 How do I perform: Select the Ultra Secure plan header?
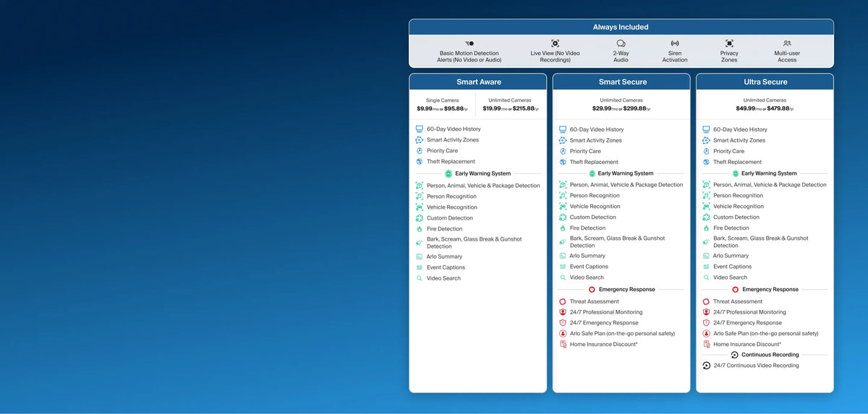[x=765, y=82]
